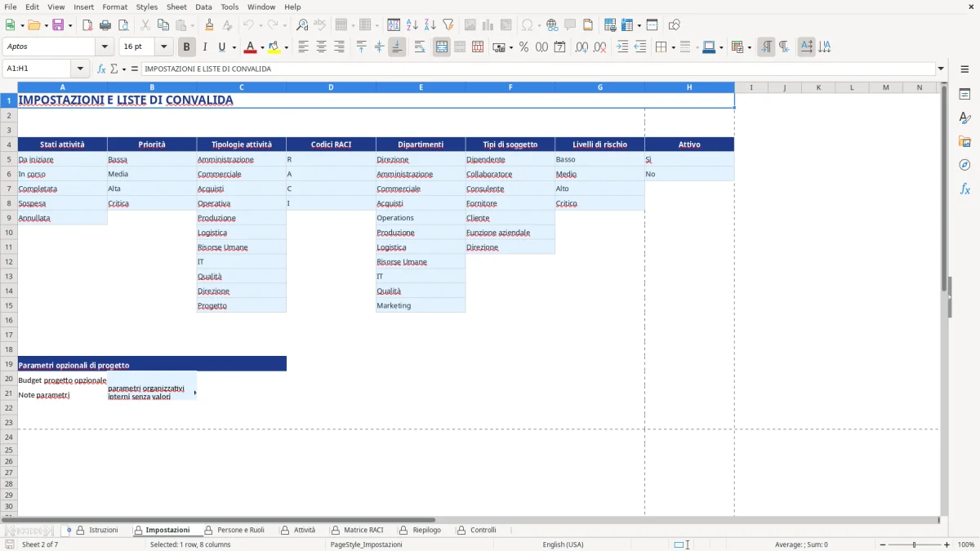Click the zoom in plus button
This screenshot has height=551, width=980.
[947, 544]
